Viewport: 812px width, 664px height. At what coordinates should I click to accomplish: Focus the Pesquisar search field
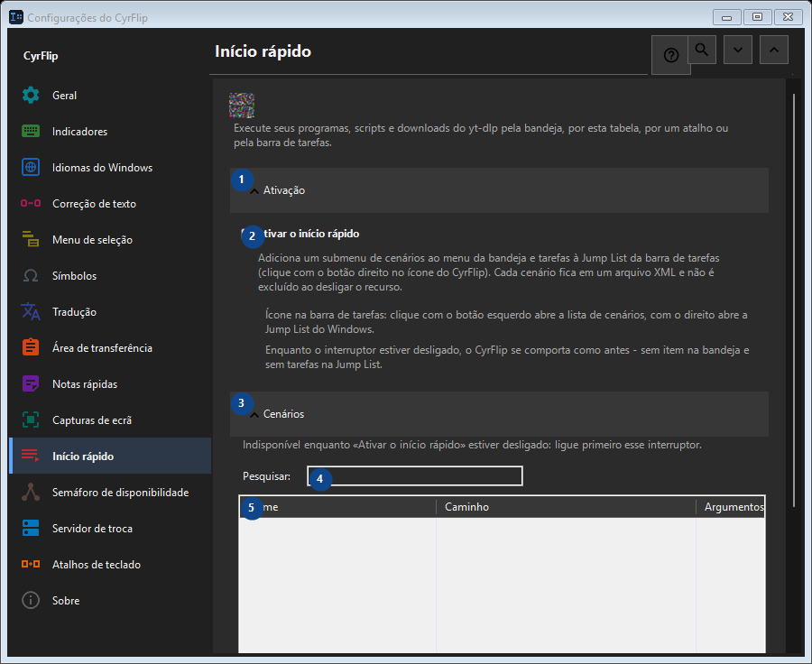point(415,476)
